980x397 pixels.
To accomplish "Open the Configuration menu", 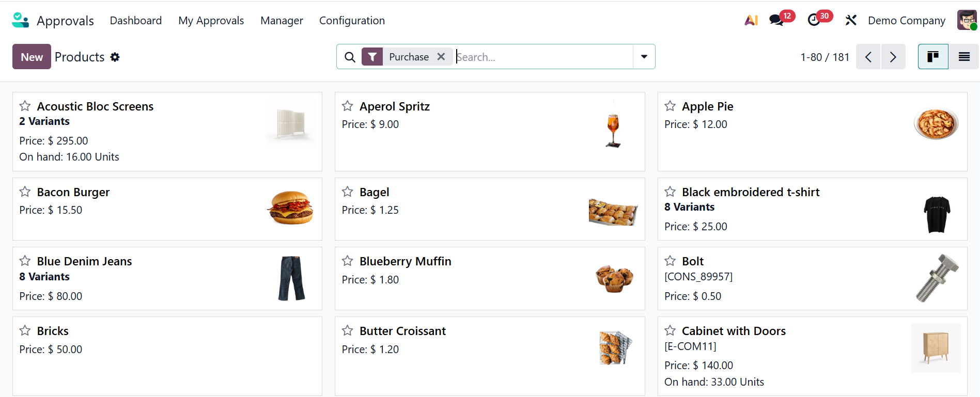I will pos(352,21).
